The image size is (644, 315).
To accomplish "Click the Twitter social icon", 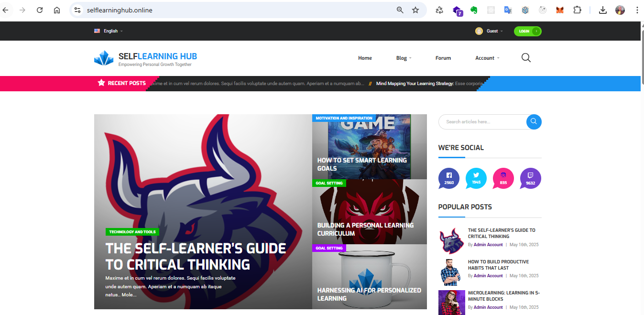I will click(476, 178).
